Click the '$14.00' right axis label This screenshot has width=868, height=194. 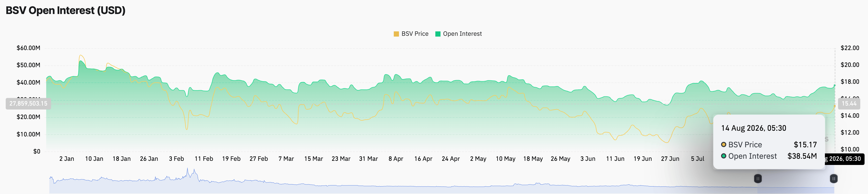pos(850,115)
